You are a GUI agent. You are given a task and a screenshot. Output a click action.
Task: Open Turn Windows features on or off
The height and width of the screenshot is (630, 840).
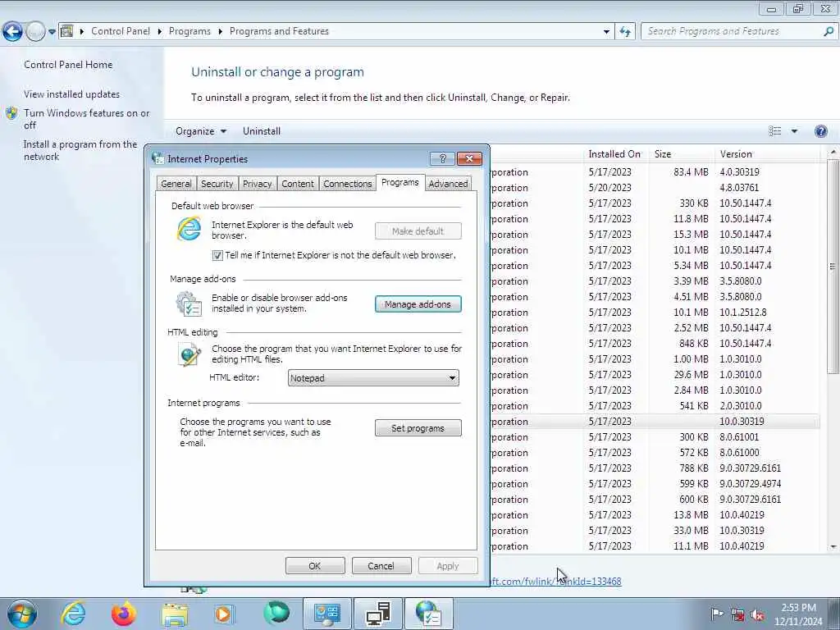point(87,119)
